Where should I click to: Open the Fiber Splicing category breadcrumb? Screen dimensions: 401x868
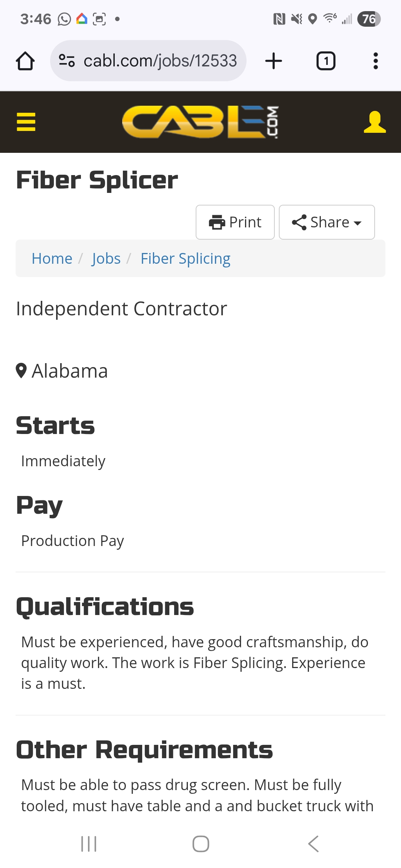[185, 259]
